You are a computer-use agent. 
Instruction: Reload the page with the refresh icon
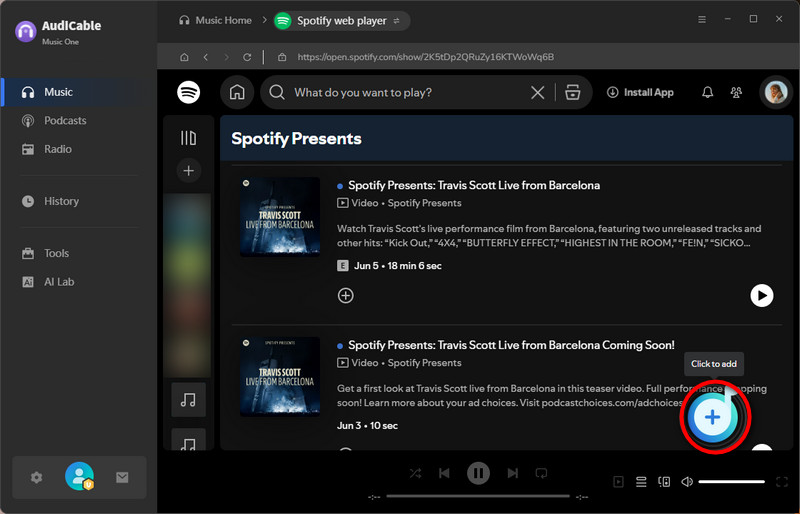247,57
